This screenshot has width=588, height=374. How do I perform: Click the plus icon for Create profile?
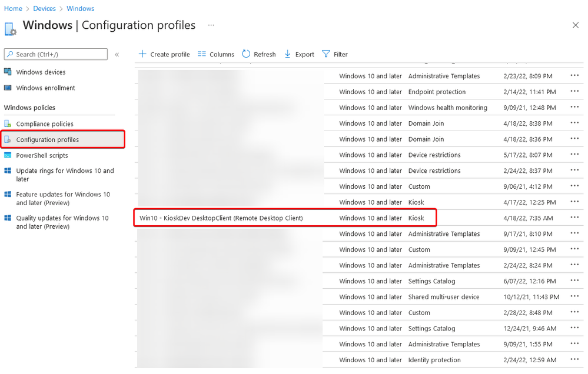tap(142, 54)
